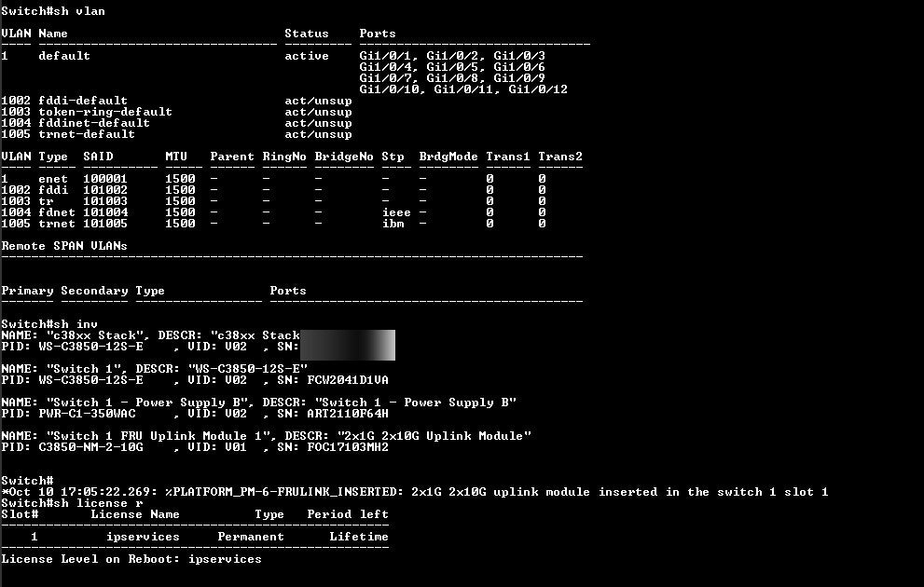Select the 'Trans2' column header

[x=560, y=157]
